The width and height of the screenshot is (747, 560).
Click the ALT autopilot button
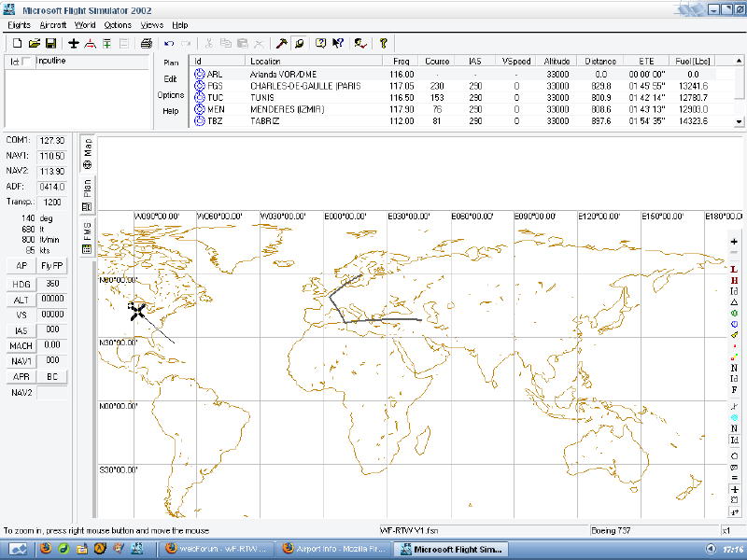[x=21, y=300]
